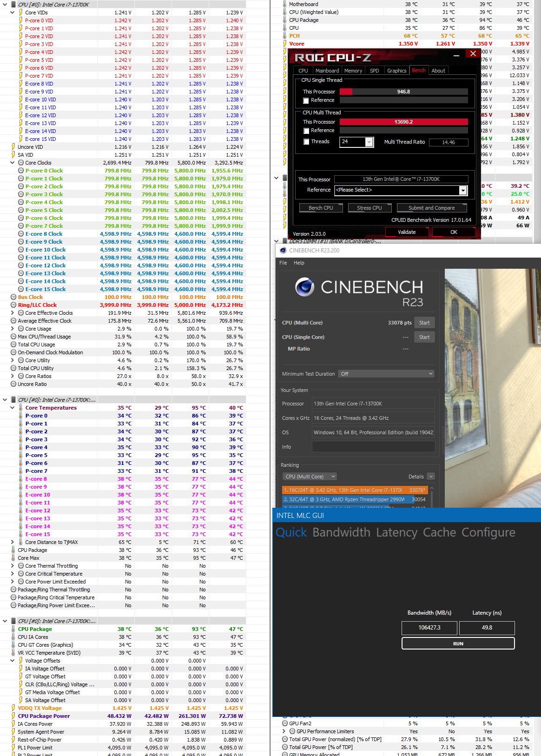The height and width of the screenshot is (756, 541).
Task: Click the P-core 0 Clock icon
Action: point(21,171)
